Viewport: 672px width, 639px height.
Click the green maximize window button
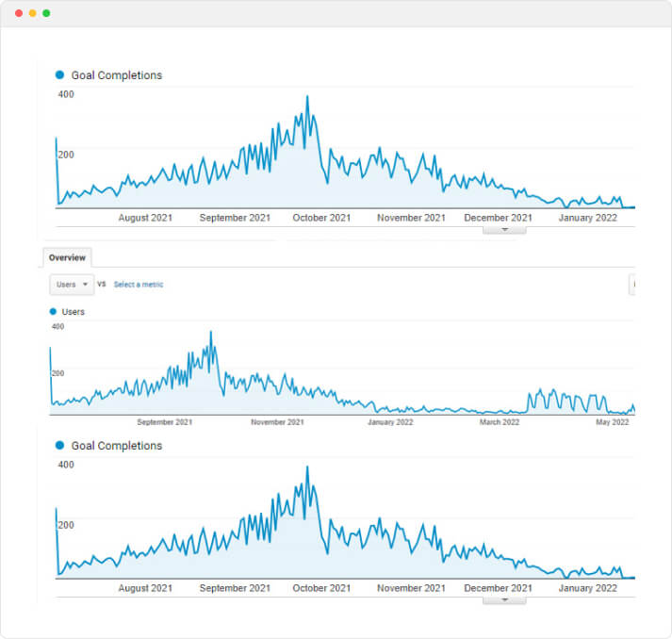tap(46, 13)
